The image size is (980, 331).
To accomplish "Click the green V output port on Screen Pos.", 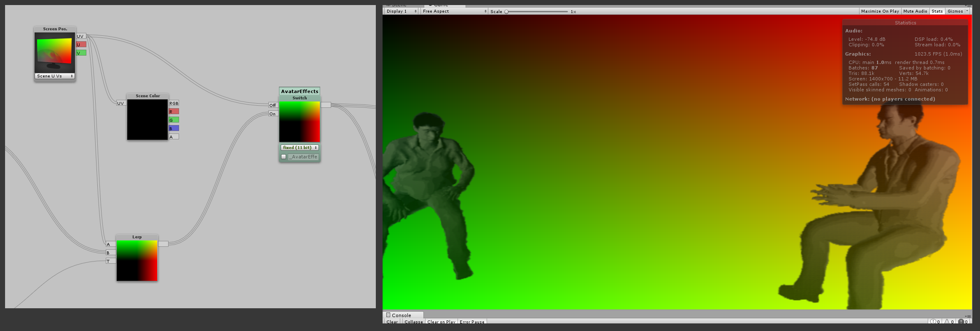I will (x=81, y=53).
